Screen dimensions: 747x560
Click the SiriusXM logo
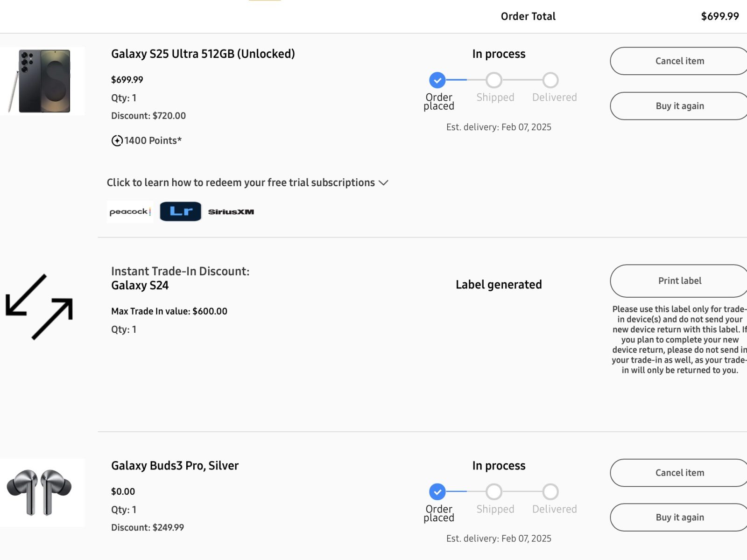point(231,212)
